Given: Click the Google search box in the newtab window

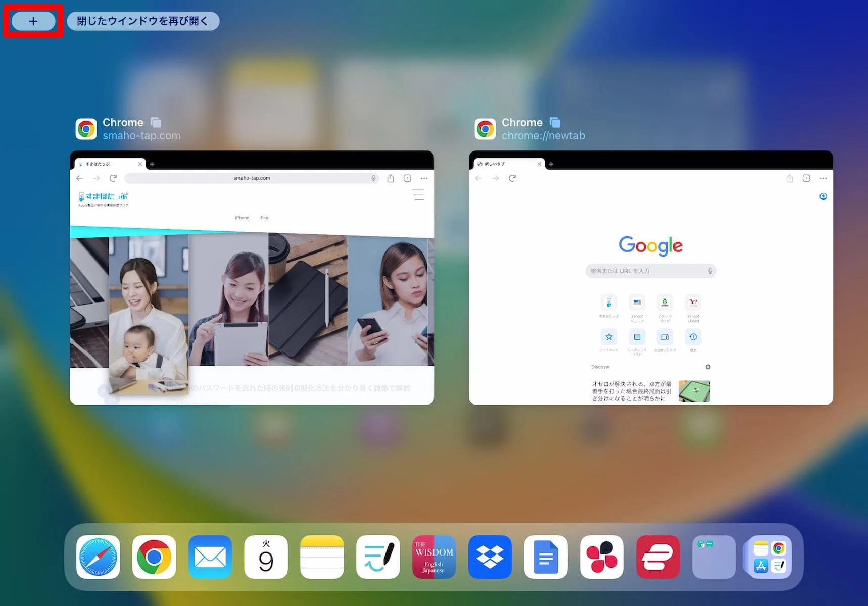Looking at the screenshot, I should [651, 271].
